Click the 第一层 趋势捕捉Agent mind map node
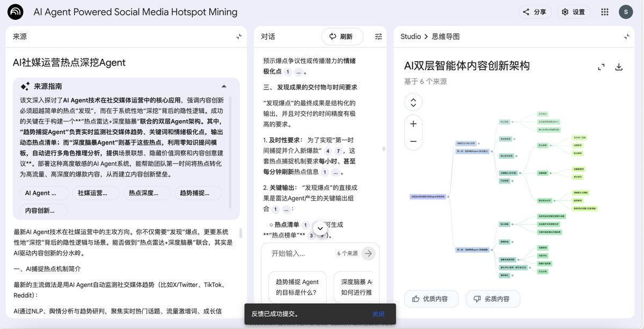 click(472, 151)
